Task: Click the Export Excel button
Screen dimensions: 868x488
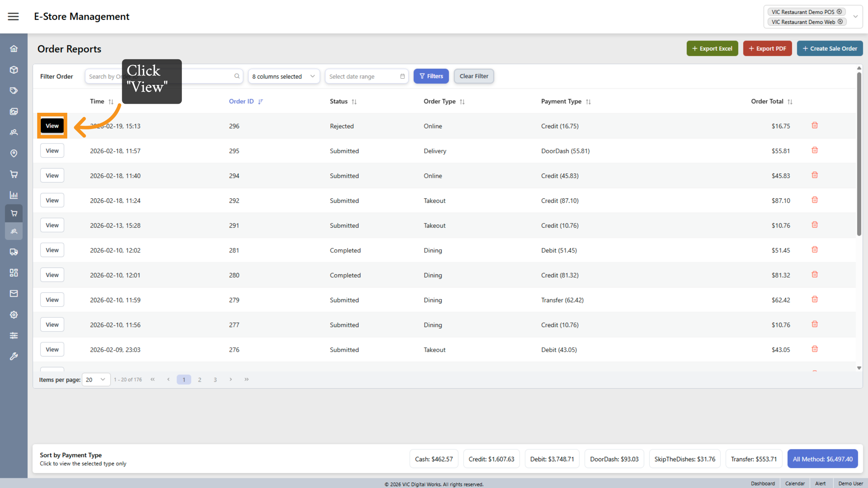Action: [x=712, y=48]
